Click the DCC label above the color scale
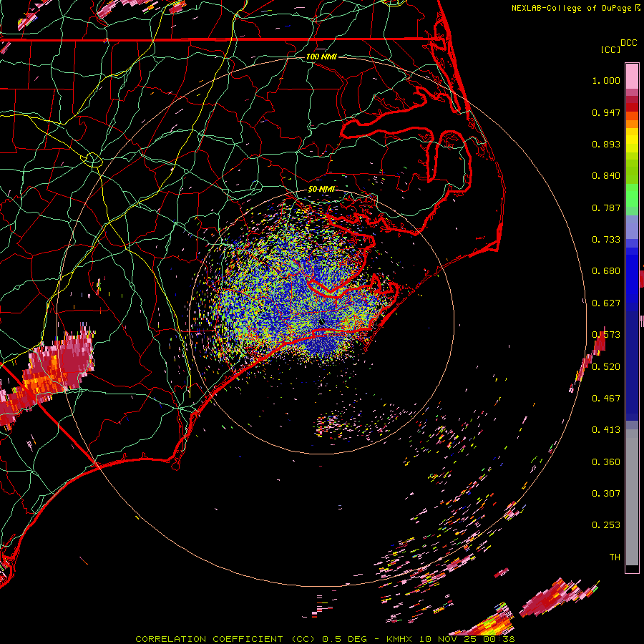This screenshot has width=644, height=644. (x=628, y=43)
